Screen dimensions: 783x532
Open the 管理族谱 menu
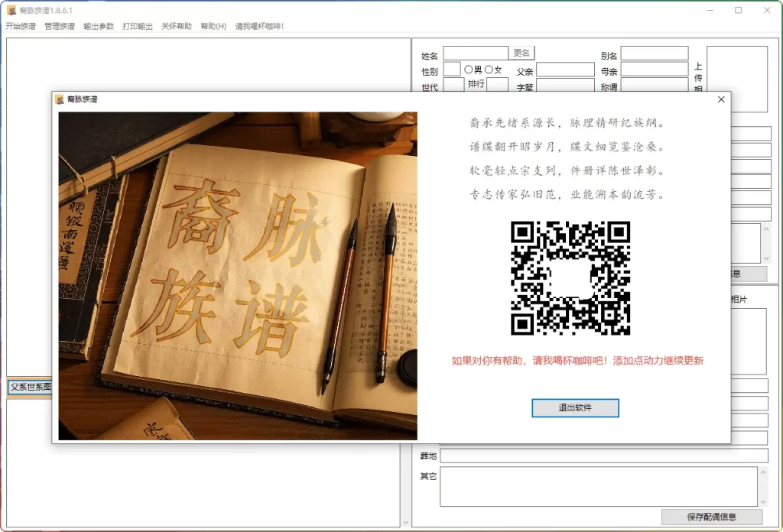click(60, 26)
